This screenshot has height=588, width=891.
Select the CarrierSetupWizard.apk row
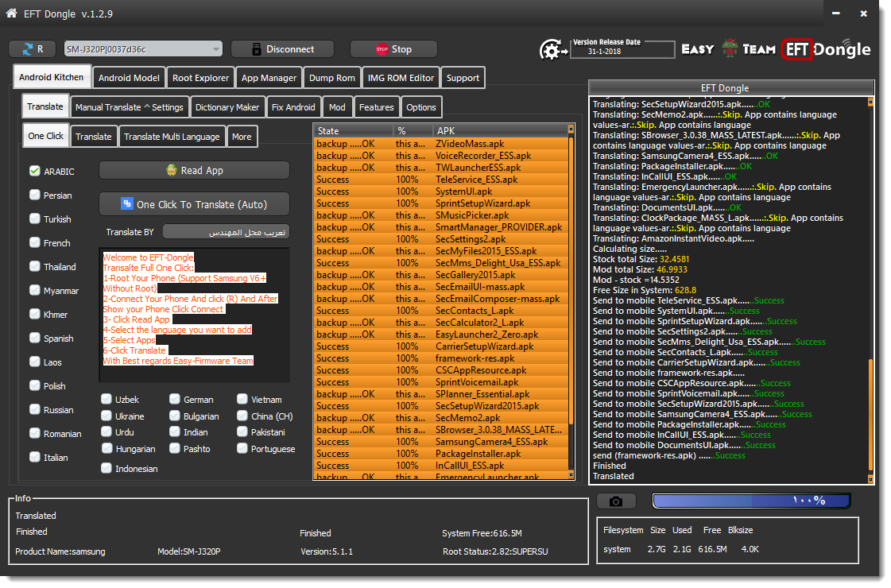pos(441,346)
